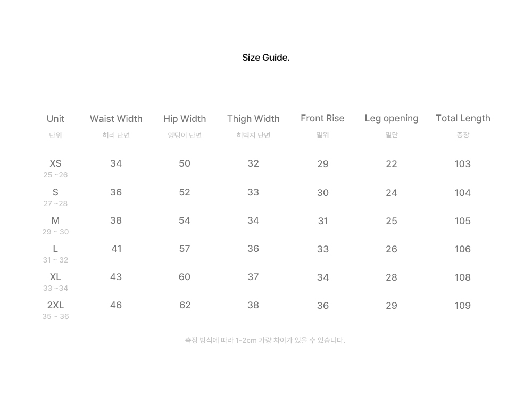Select the S size row label
The height and width of the screenshot is (393, 532).
click(55, 192)
